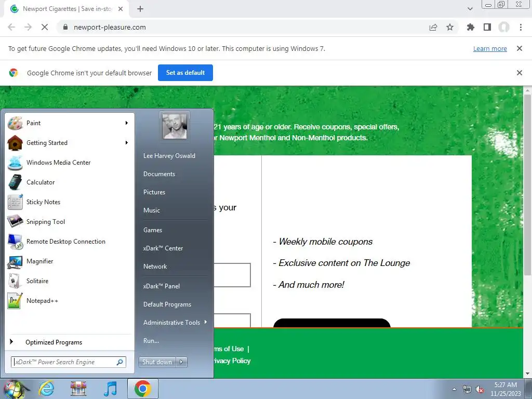Open the xDark Panel

tap(162, 286)
